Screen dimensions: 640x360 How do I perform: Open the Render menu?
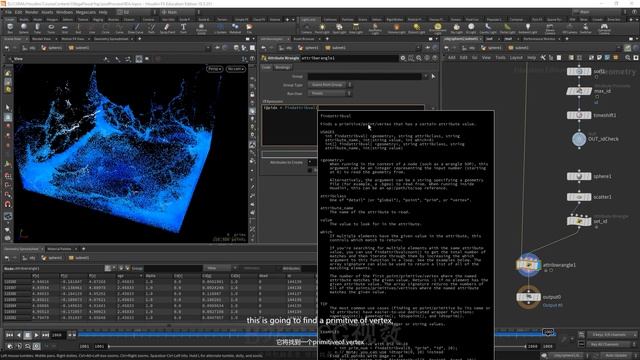click(31, 12)
